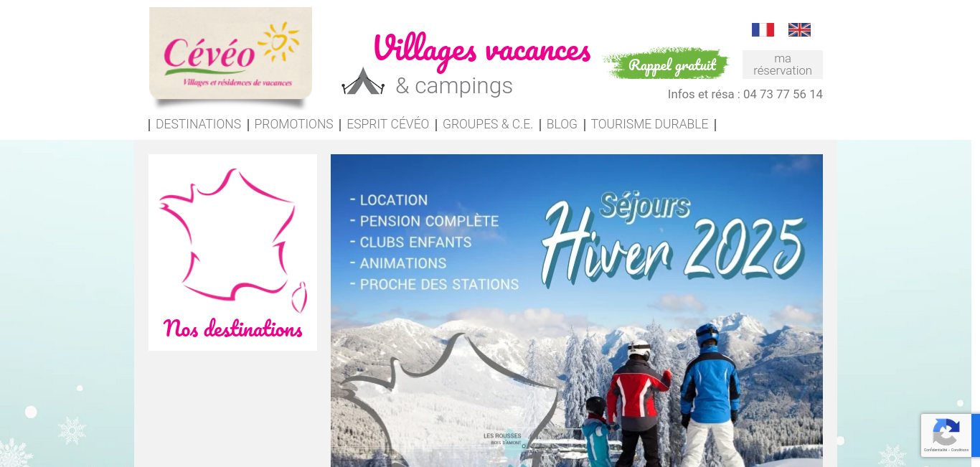The height and width of the screenshot is (467, 980).
Task: Click the green Rappel gratuit button
Action: 666,65
